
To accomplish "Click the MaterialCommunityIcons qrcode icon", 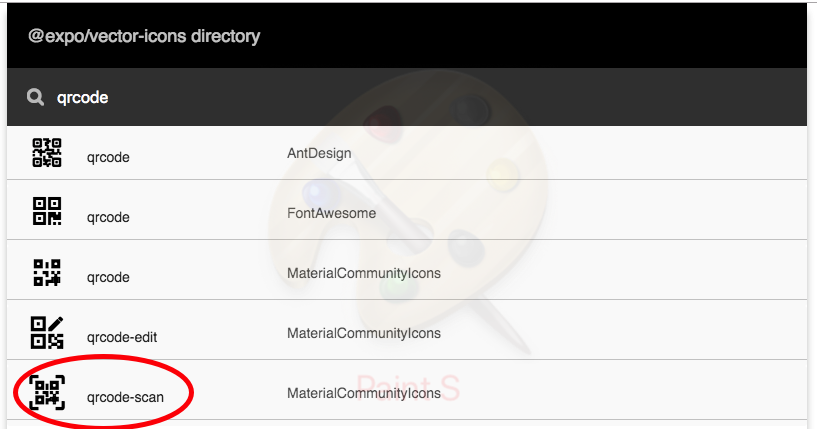I will (47, 272).
